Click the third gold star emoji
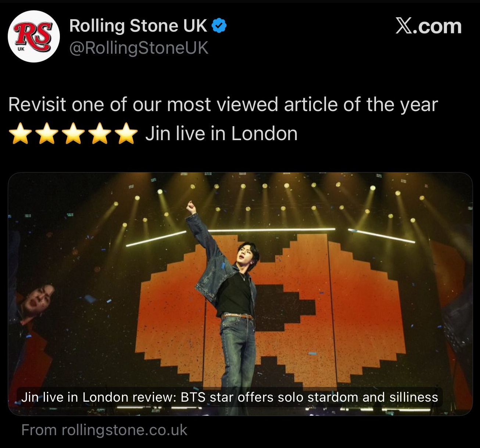The height and width of the screenshot is (448, 480). pyautogui.click(x=74, y=134)
